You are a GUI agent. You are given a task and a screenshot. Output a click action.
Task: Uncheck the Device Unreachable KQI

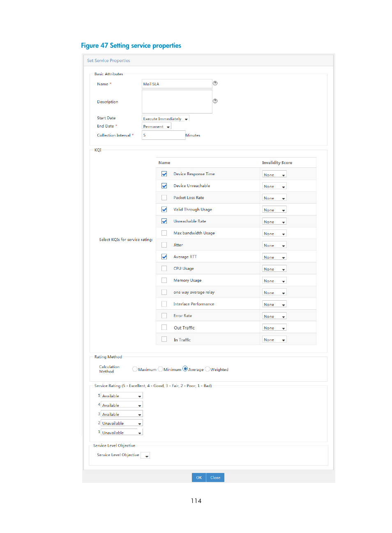coord(164,186)
